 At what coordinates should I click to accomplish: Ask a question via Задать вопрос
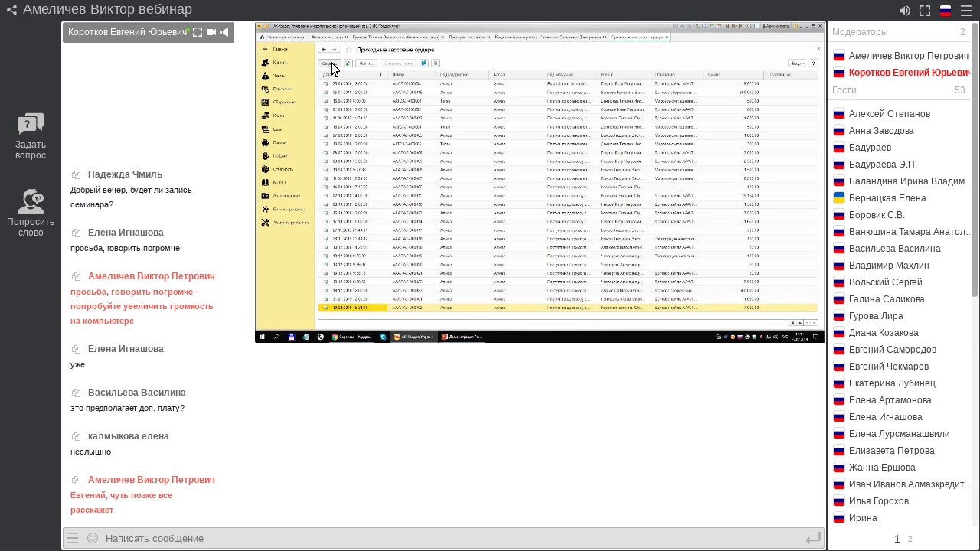click(31, 137)
